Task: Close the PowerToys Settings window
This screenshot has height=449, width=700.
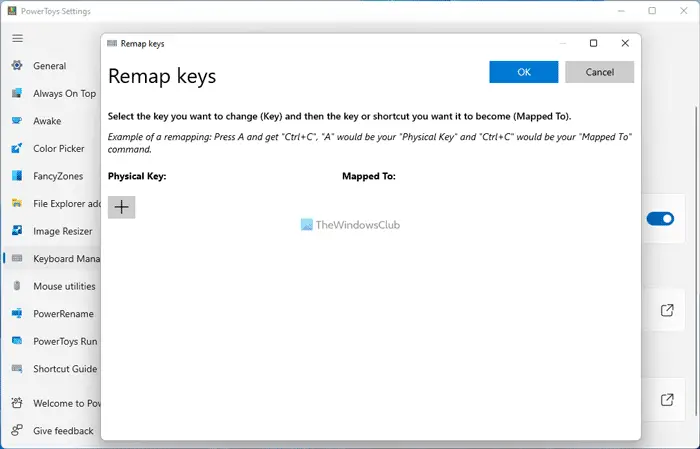Action: pyautogui.click(x=683, y=11)
